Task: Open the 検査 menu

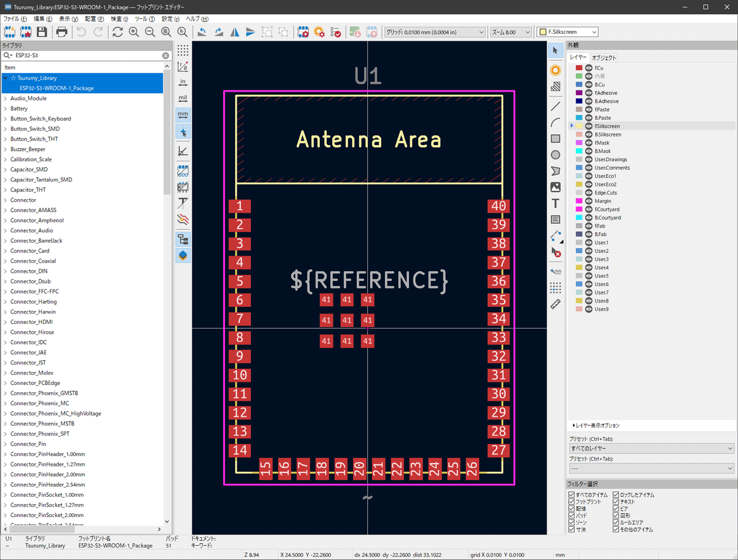Action: (x=120, y=19)
